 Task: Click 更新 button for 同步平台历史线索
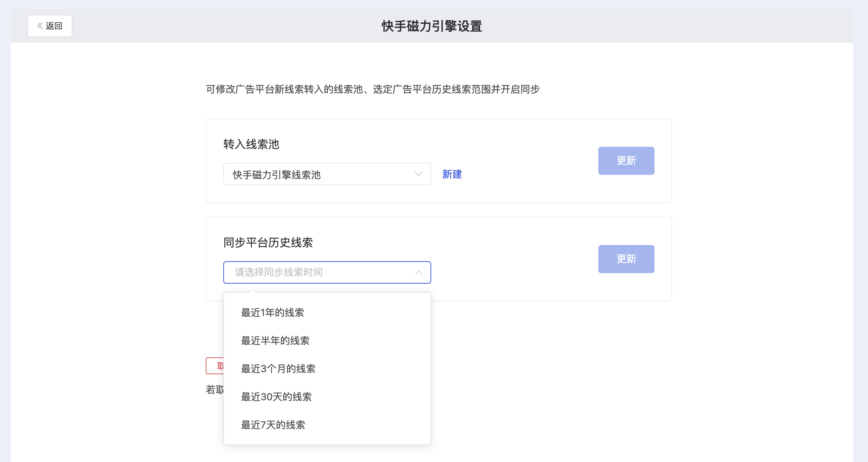(626, 259)
